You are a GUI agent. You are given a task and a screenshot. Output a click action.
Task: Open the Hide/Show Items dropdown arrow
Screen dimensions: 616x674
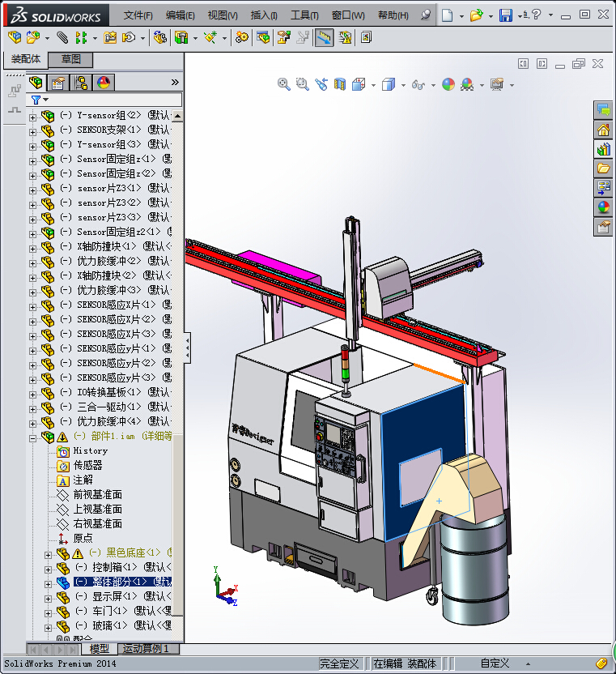pyautogui.click(x=433, y=85)
